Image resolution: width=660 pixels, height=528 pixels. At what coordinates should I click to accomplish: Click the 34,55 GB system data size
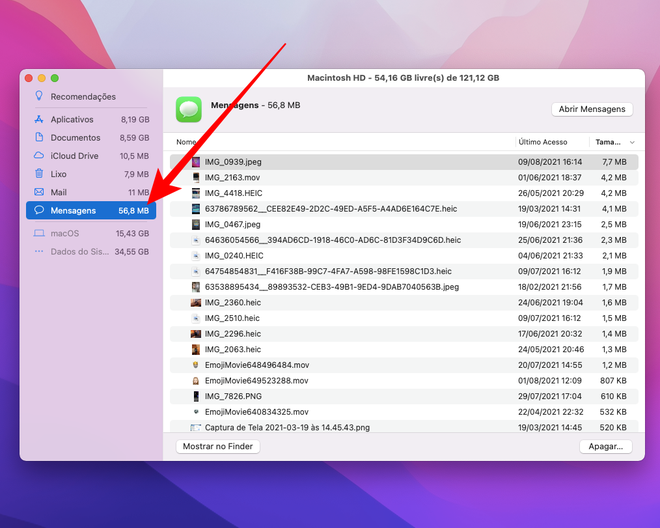click(x=131, y=251)
